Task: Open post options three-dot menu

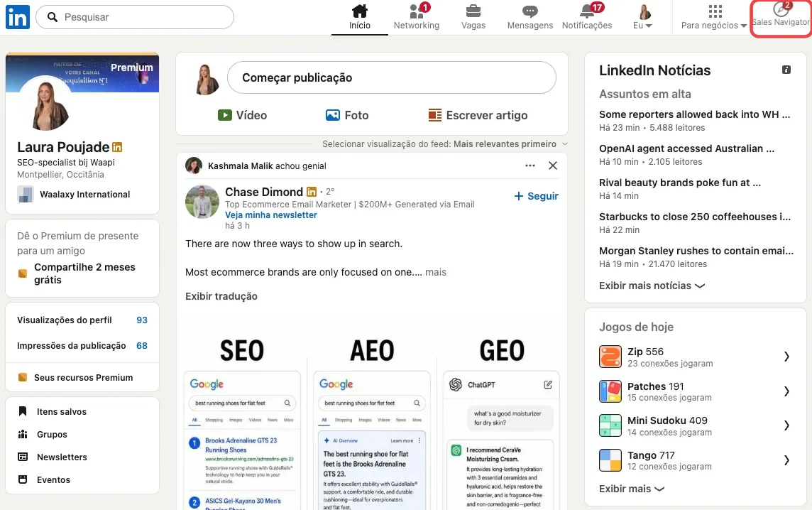Action: coord(530,166)
